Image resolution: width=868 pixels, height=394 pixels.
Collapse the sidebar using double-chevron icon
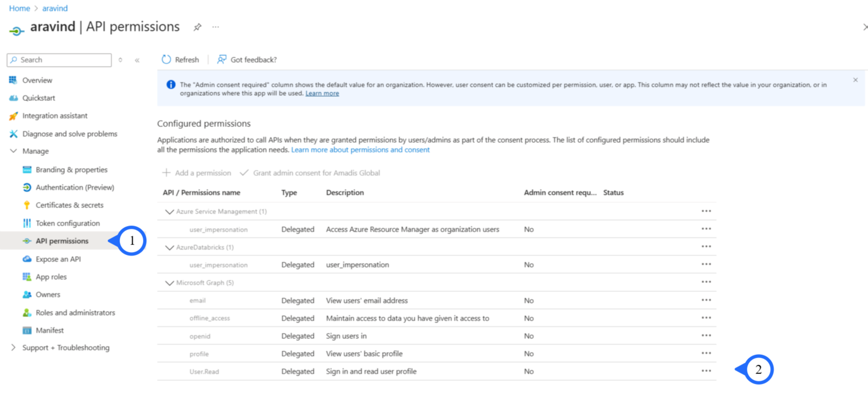[x=137, y=60]
